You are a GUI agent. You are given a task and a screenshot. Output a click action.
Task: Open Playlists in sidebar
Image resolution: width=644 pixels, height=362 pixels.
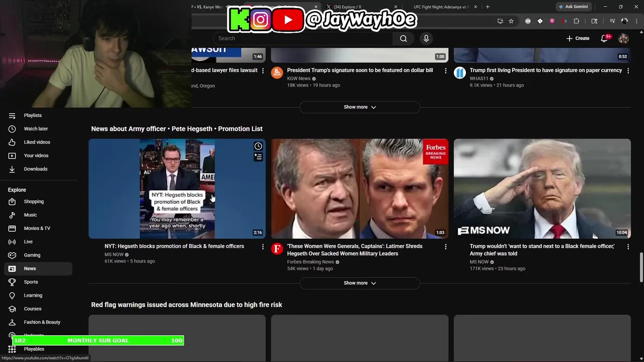(x=38, y=115)
